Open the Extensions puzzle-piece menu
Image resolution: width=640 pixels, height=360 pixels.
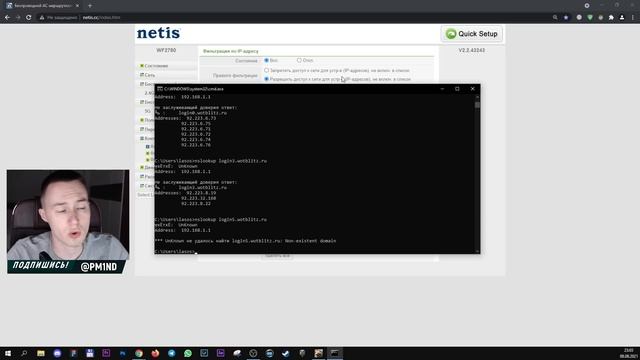tap(611, 18)
